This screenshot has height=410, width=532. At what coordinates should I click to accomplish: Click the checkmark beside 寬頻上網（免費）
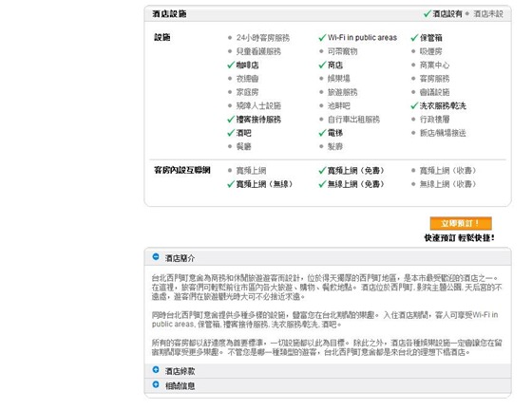[322, 171]
